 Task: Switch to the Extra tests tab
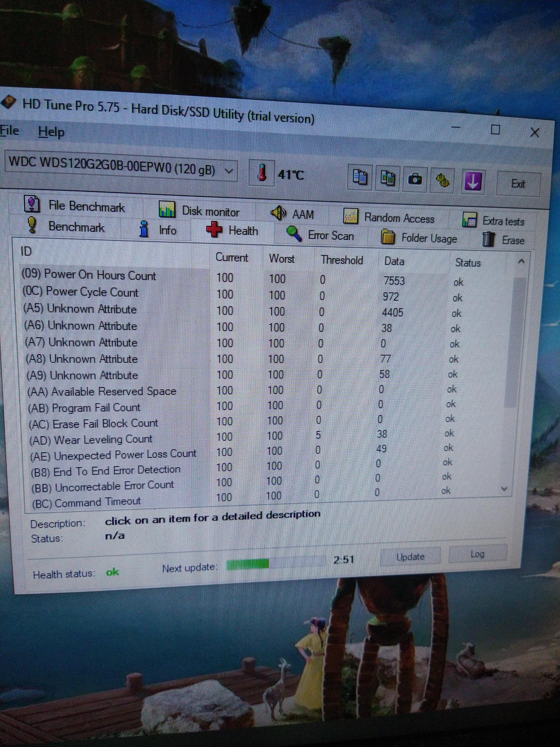pos(493,221)
